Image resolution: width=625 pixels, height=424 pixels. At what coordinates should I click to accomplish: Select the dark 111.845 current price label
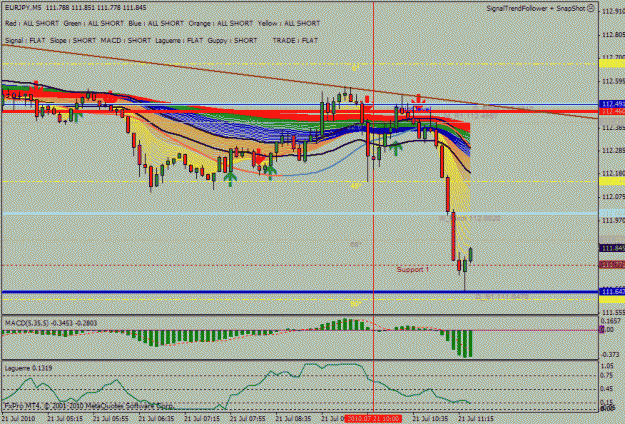tap(613, 248)
